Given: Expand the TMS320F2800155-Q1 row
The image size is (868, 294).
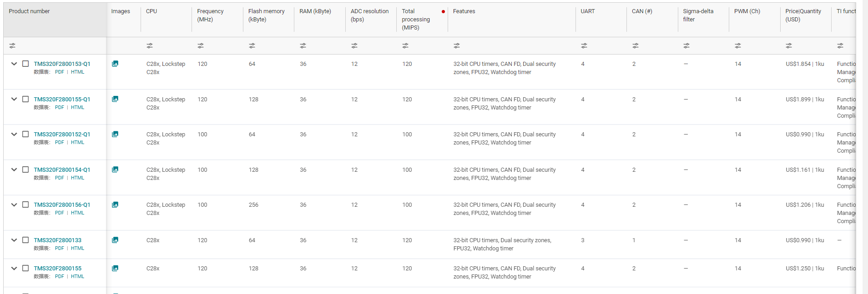Looking at the screenshot, I should point(14,99).
